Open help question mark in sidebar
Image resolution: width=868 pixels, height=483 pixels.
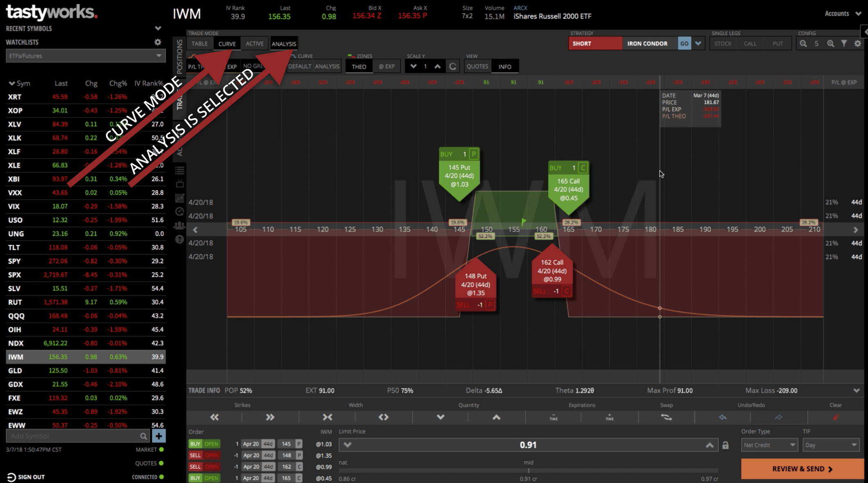[179, 239]
